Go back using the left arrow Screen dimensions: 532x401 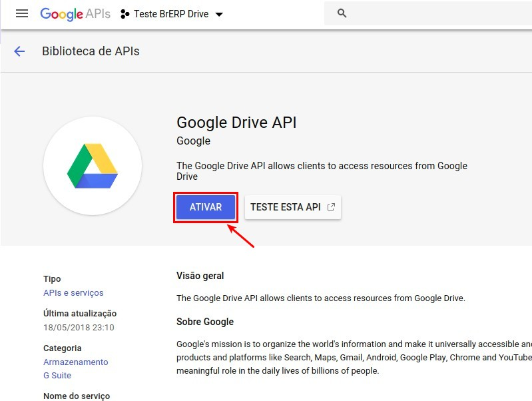tap(19, 51)
